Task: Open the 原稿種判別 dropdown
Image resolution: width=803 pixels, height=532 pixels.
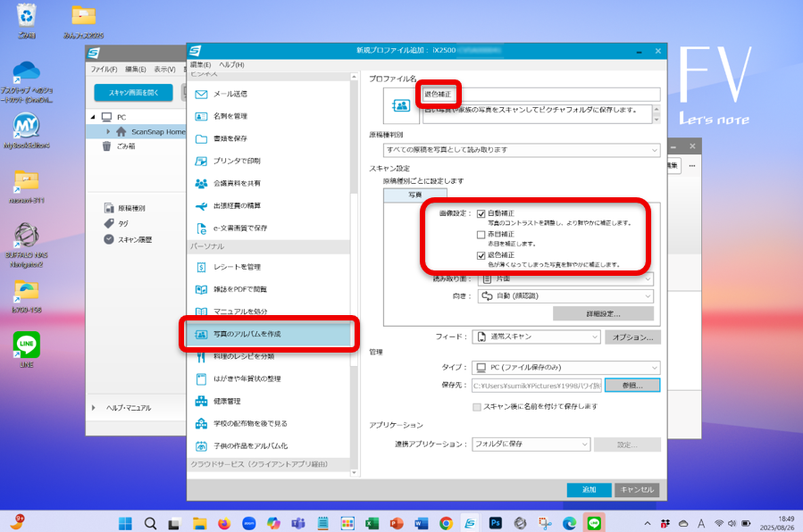Action: tap(522, 150)
